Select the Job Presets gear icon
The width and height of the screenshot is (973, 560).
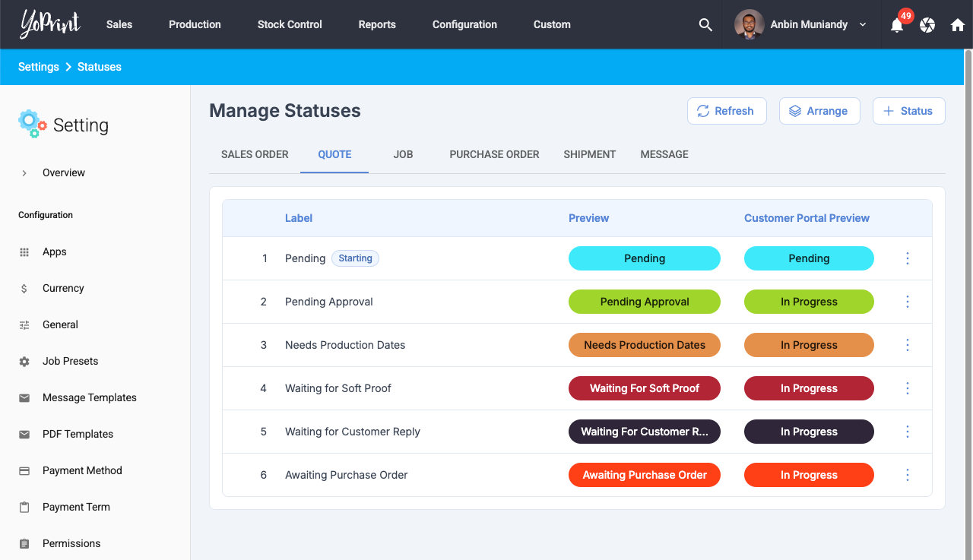click(24, 362)
